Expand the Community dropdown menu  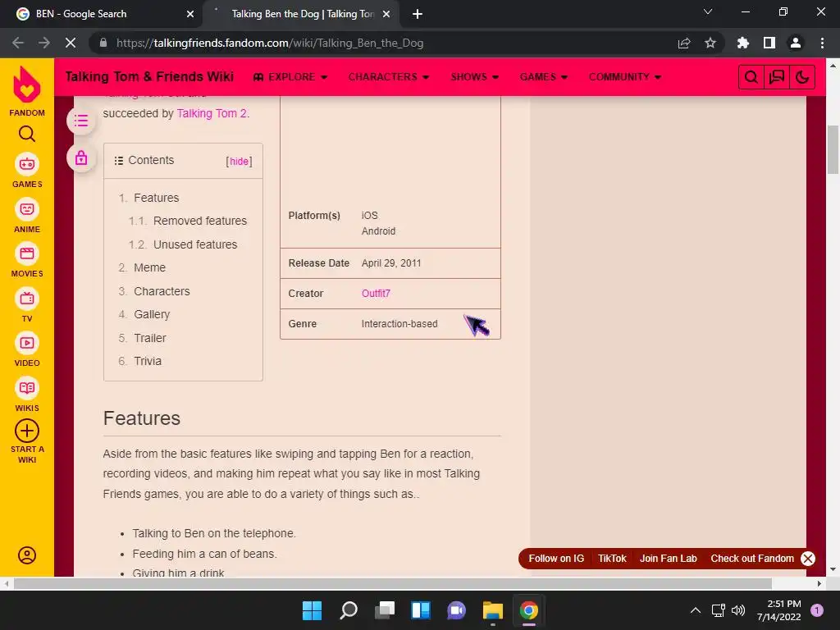pyautogui.click(x=625, y=77)
